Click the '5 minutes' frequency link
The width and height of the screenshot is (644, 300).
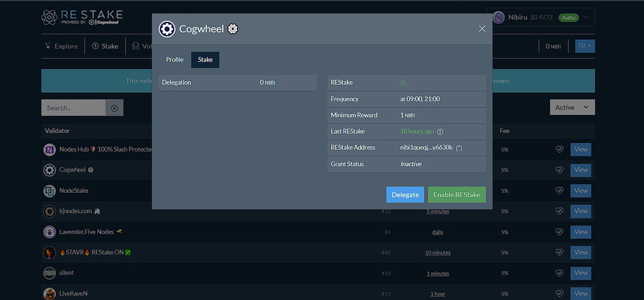click(438, 211)
